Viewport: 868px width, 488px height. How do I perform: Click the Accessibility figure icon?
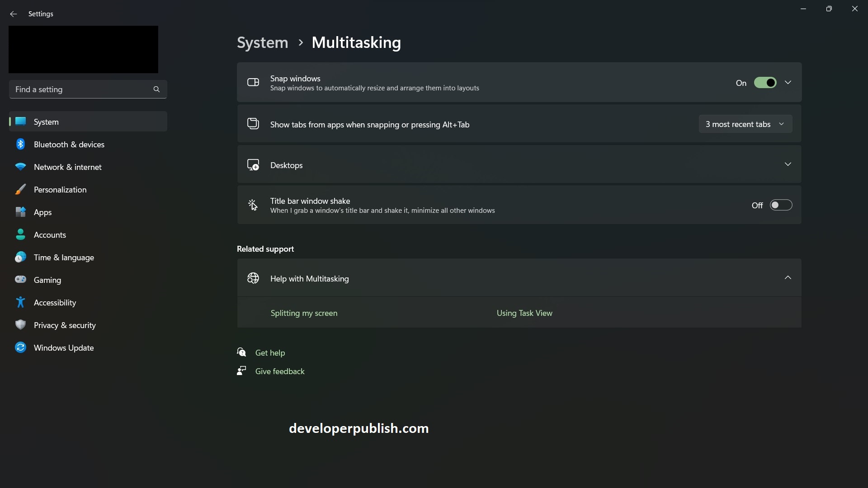click(20, 302)
